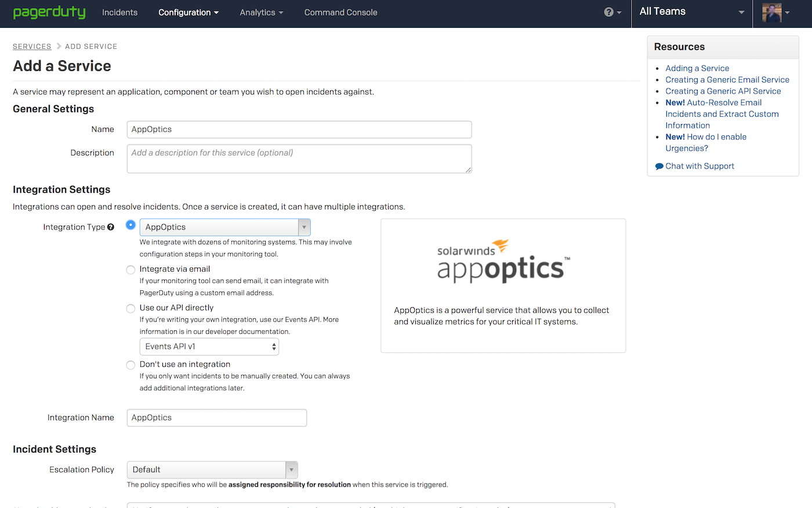Screen dimensions: 812x508
Task: Click the SERVICES breadcrumb link
Action: coord(32,46)
